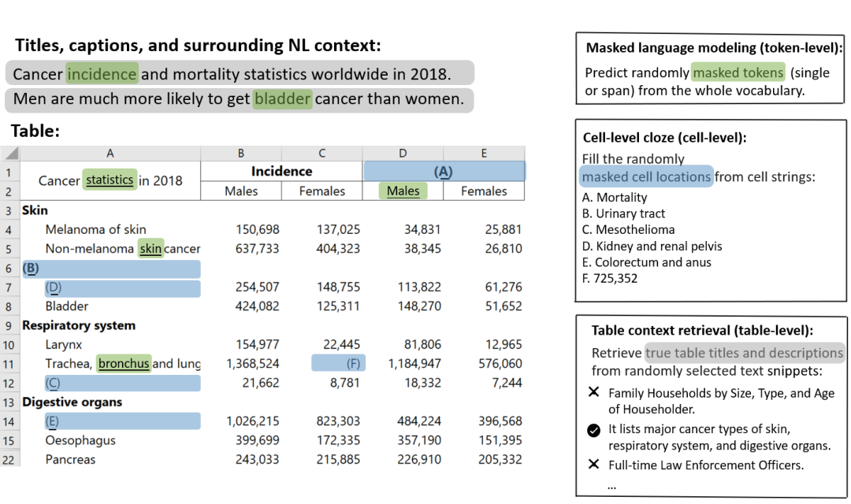Click the X beside Full-time Law Enforcement
This screenshot has height=504, width=851.
[x=594, y=464]
